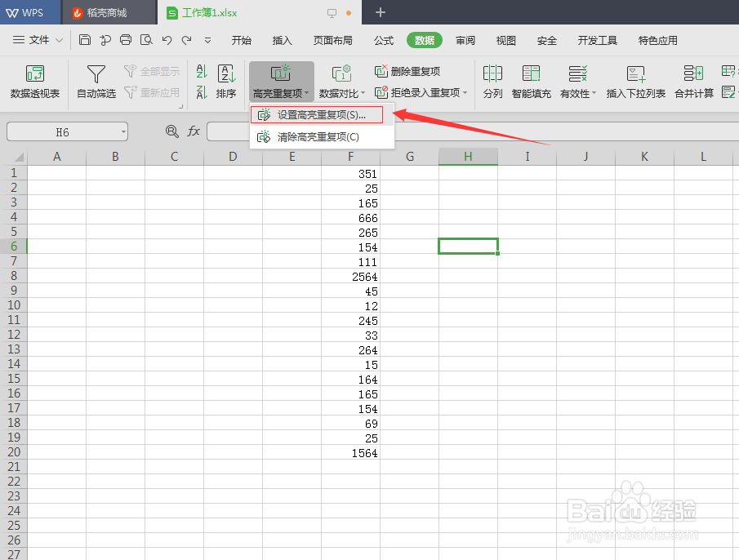Click the formula search magnifier icon
Screen dimensions: 739x560
pyautogui.click(x=172, y=131)
